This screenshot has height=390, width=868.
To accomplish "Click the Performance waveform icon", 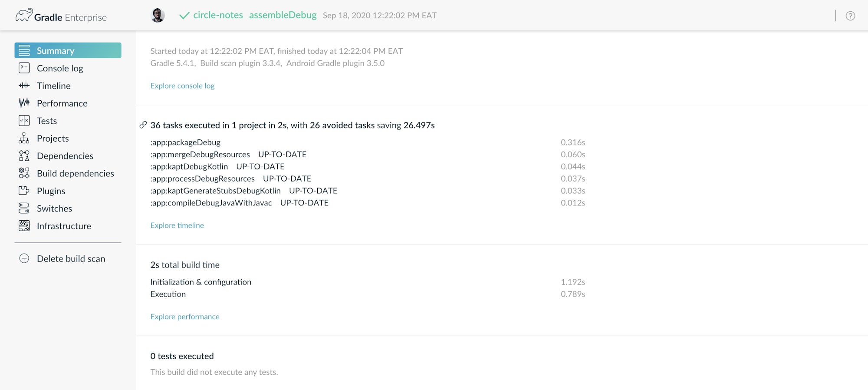I will click(x=24, y=103).
